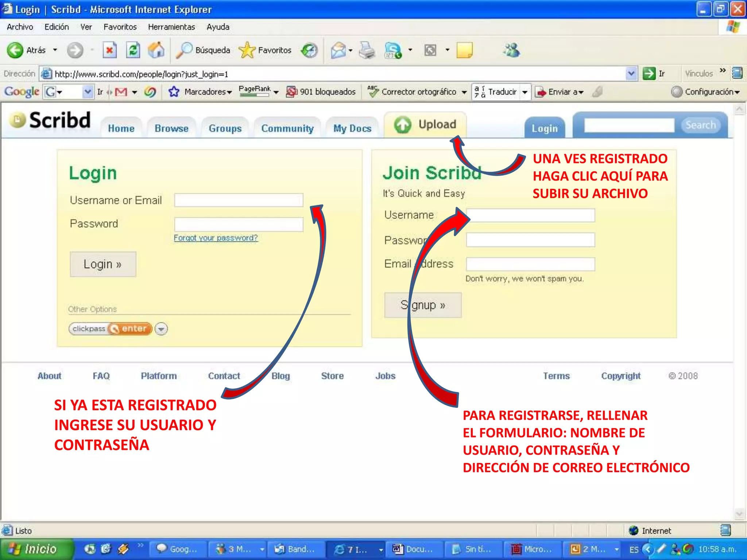Viewport: 747px width, 560px height.
Task: Click the Scribd logo
Action: 50,120
